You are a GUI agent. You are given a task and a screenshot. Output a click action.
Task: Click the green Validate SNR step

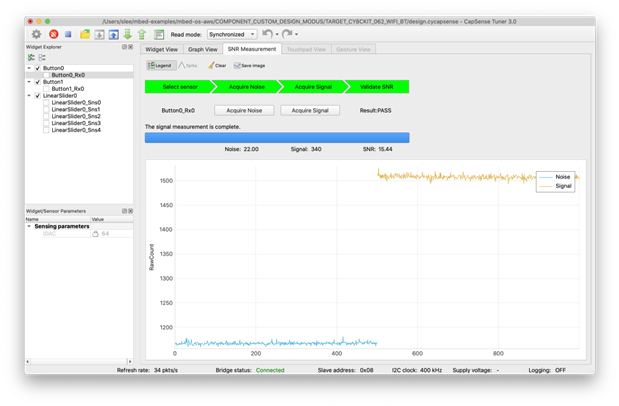(377, 87)
